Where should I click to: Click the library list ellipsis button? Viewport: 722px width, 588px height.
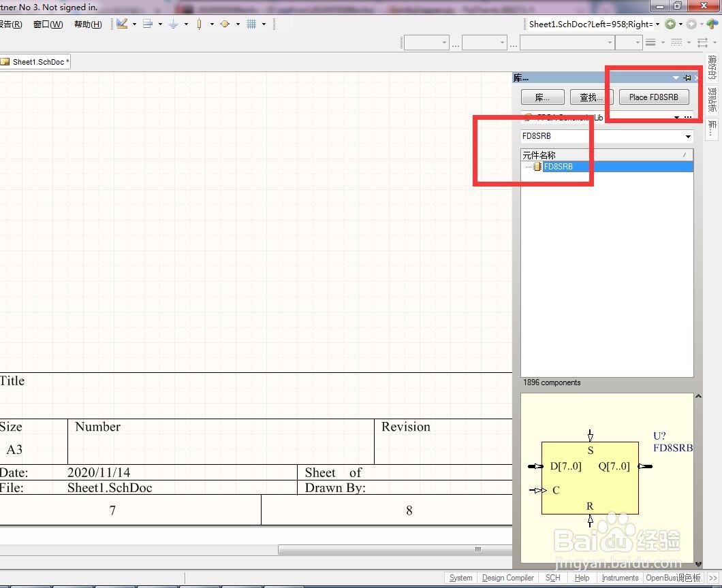pyautogui.click(x=688, y=117)
